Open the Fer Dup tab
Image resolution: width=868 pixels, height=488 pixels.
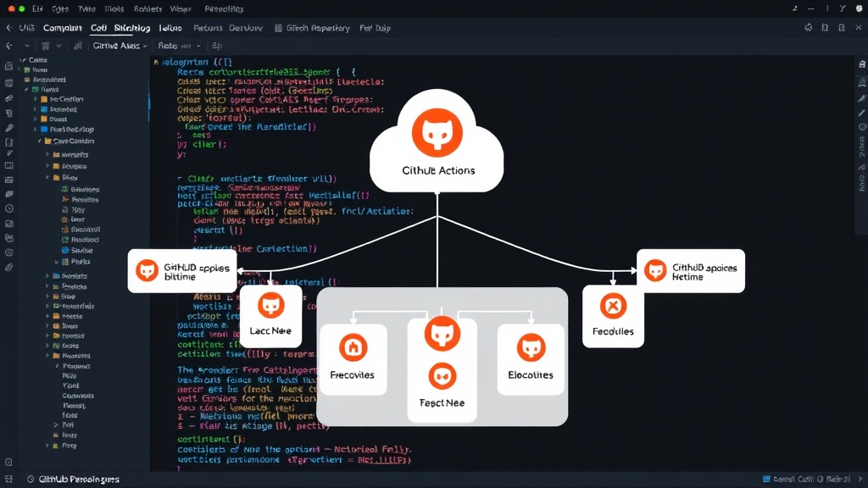[x=375, y=28]
